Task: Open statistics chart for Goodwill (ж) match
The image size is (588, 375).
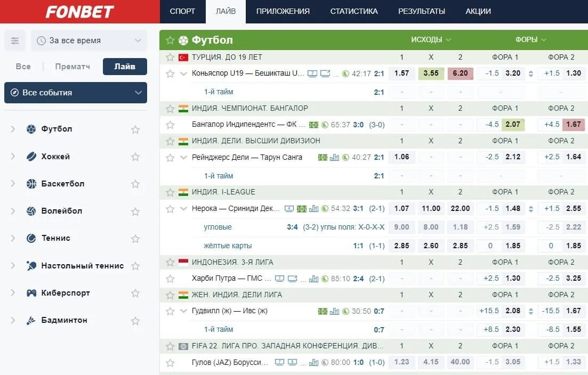Action: 334,311
